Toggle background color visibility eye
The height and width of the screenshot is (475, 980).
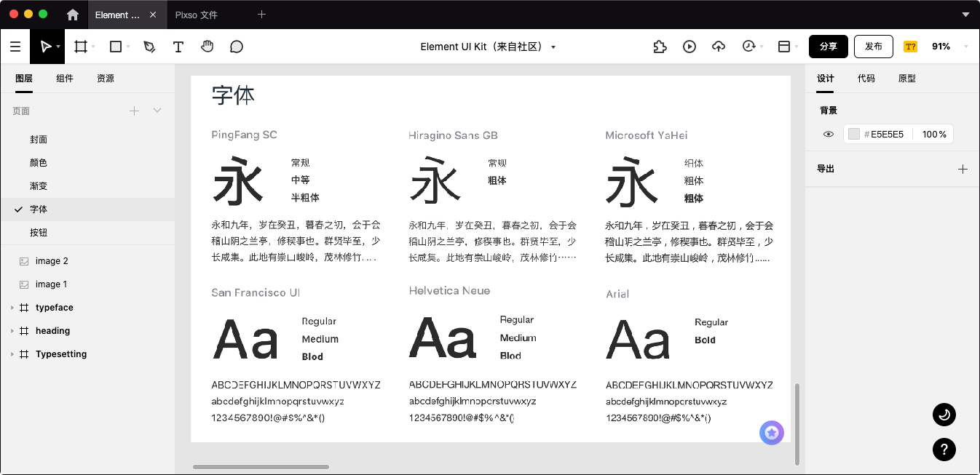click(829, 135)
